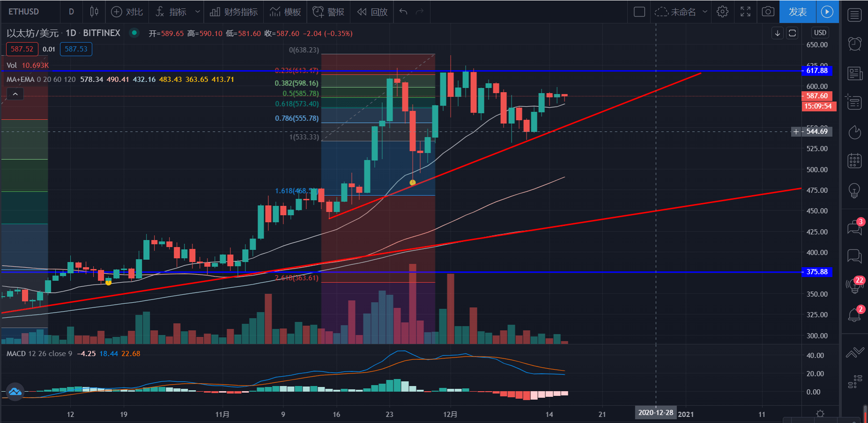This screenshot has height=423, width=868.
Task: Open notifications bell with 2 badge
Action: (x=855, y=314)
